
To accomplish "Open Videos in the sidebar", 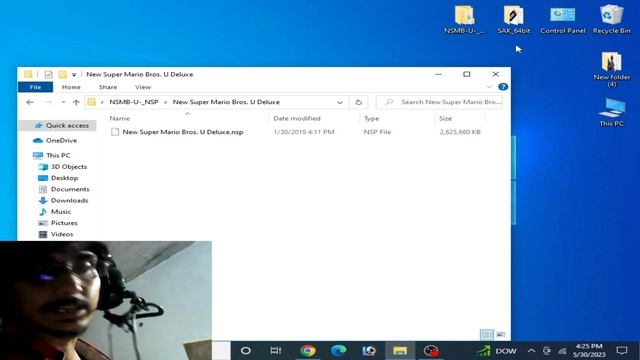I will pyautogui.click(x=56, y=234).
